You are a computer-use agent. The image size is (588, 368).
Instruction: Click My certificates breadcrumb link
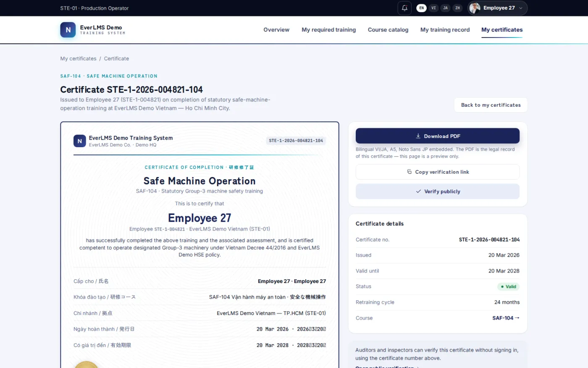pos(78,58)
